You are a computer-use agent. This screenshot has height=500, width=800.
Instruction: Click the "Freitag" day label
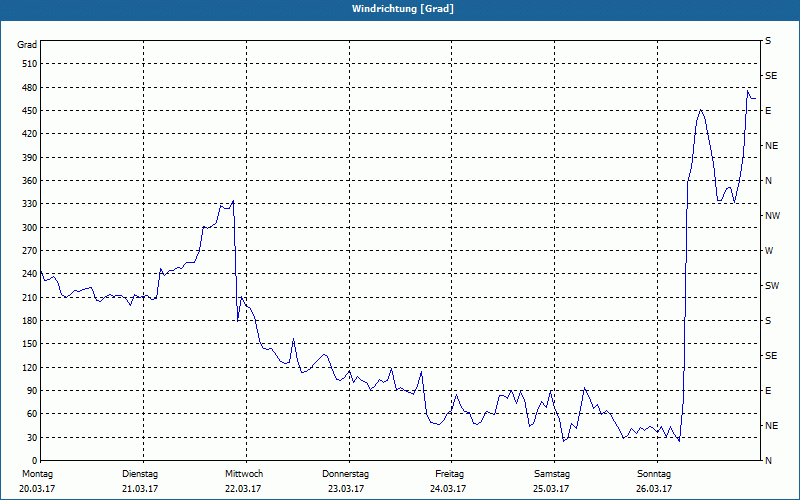click(449, 474)
